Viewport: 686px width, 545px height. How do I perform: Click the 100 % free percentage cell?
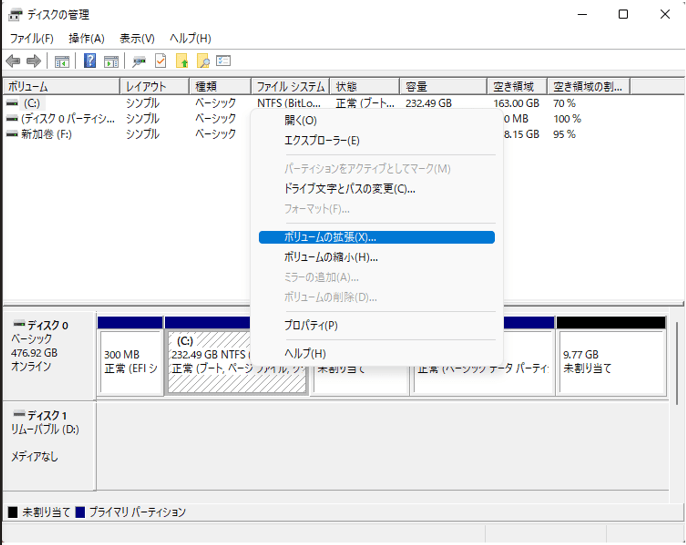click(567, 119)
